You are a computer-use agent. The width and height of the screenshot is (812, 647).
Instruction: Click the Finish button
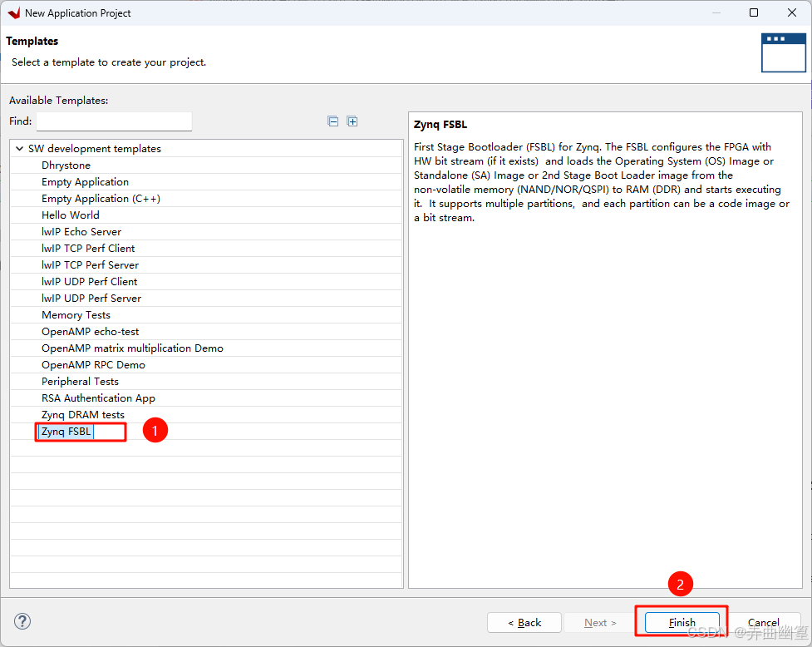682,622
